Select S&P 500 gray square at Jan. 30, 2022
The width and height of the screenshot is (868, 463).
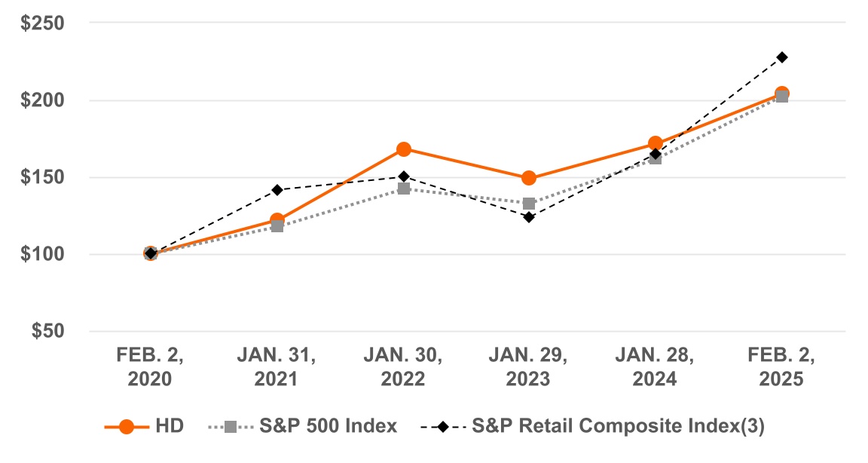click(403, 189)
